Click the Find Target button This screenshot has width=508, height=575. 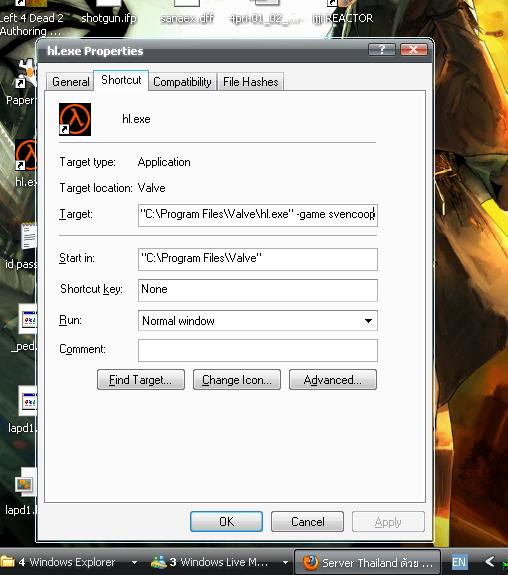[141, 380]
